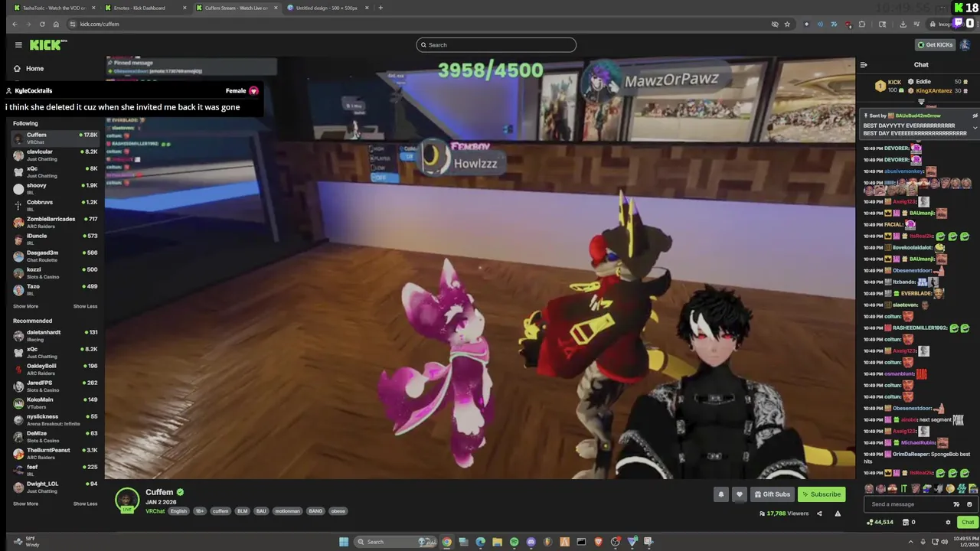The height and width of the screenshot is (551, 980).
Task: Open a new browser tab
Action: [x=381, y=8]
